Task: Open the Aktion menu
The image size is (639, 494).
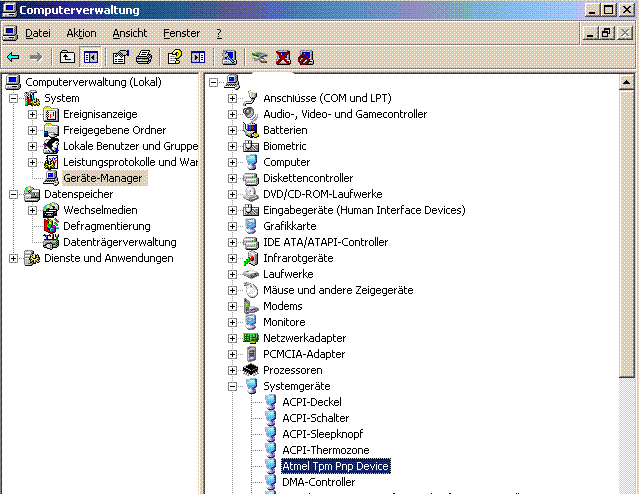Action: 81,33
